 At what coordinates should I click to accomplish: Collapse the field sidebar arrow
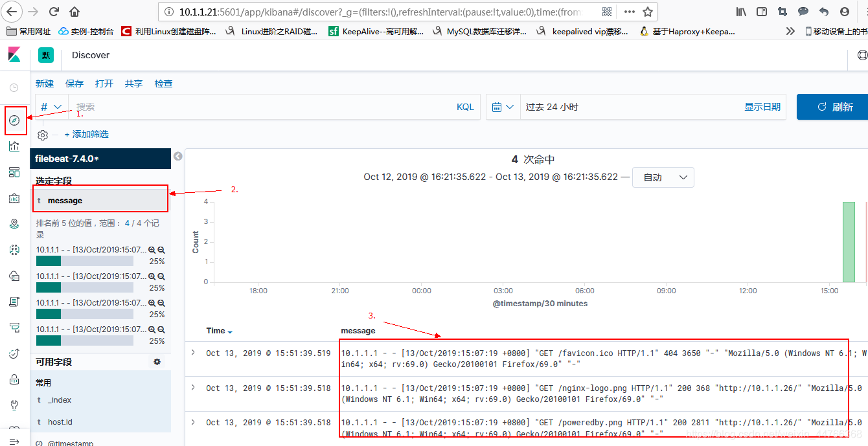point(178,156)
